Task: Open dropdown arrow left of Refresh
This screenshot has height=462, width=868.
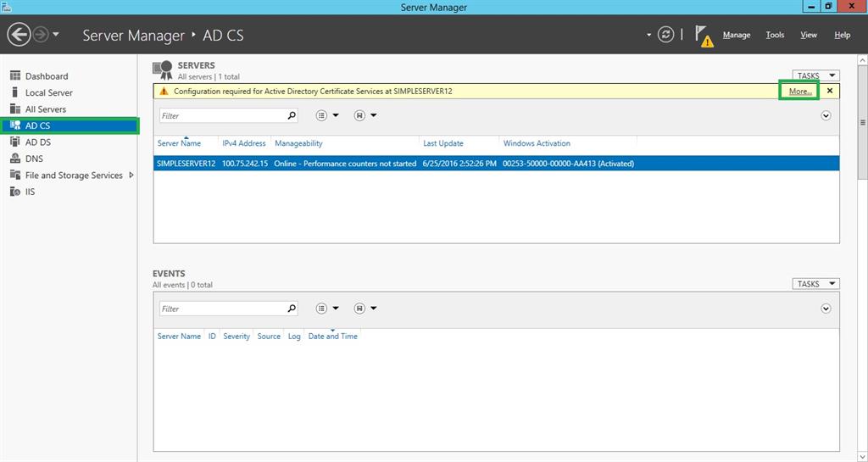Action: (x=648, y=35)
